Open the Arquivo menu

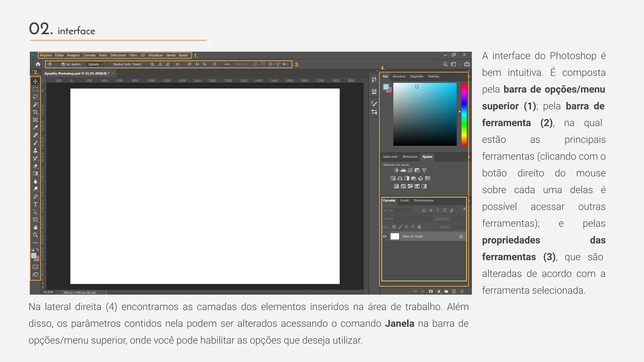pyautogui.click(x=46, y=55)
